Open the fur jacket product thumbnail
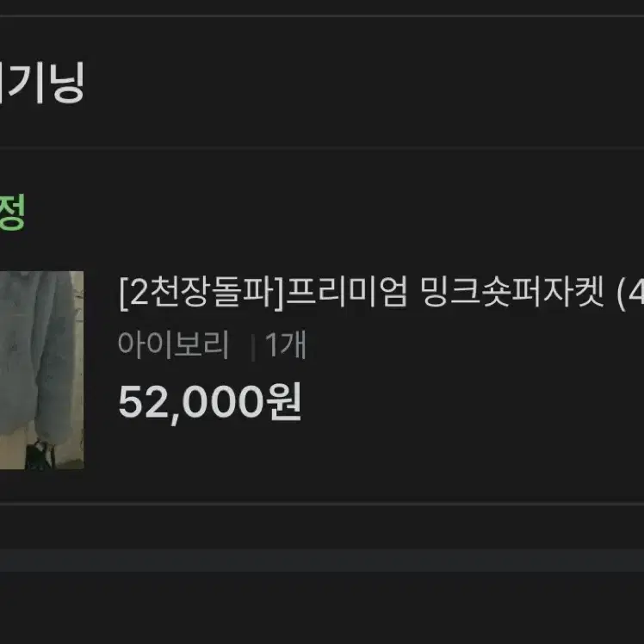Screen dimensions: 644x644 pyautogui.click(x=41, y=369)
